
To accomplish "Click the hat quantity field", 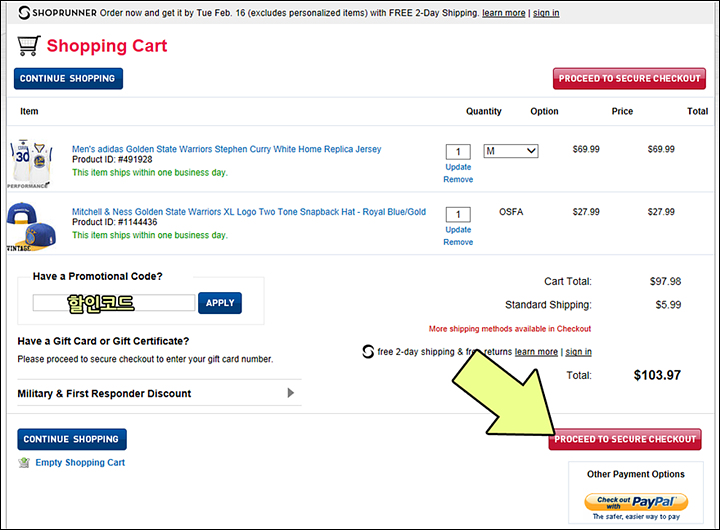I will pos(458,214).
